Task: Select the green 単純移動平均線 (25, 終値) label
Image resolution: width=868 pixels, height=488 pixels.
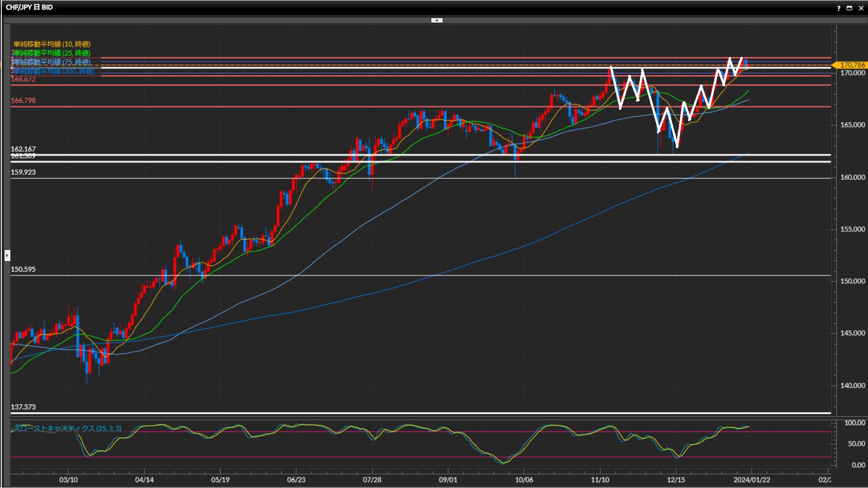Action: pyautogui.click(x=52, y=53)
